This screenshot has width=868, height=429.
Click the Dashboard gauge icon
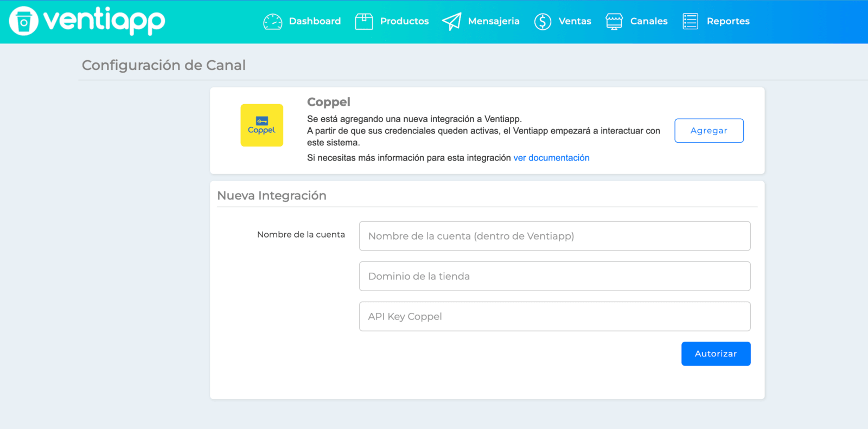(272, 22)
